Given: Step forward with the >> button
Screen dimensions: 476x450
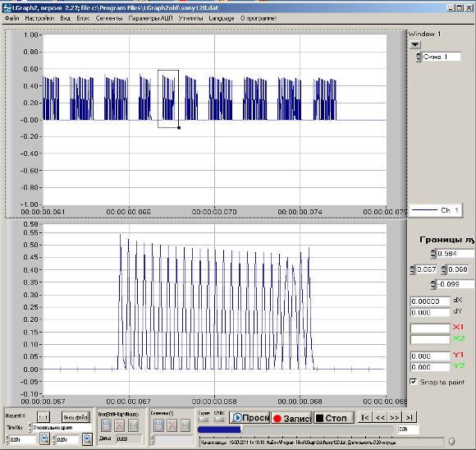Looking at the screenshot, I should coord(395,417).
